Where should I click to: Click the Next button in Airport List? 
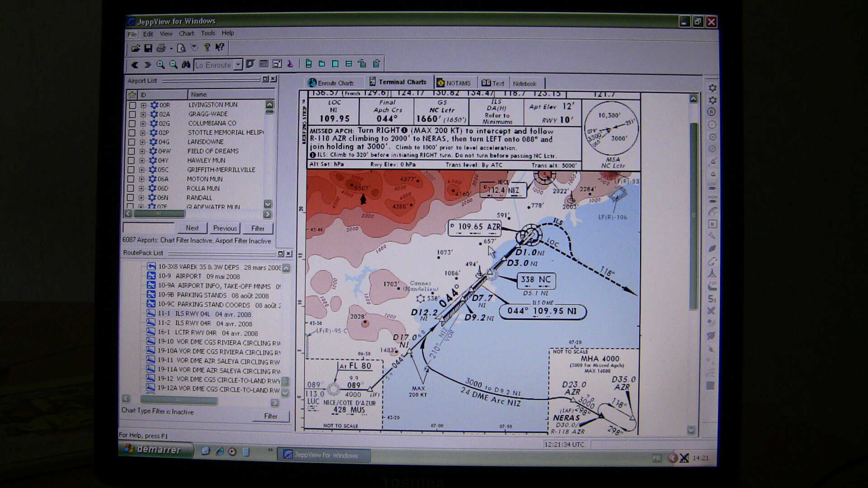tap(192, 228)
